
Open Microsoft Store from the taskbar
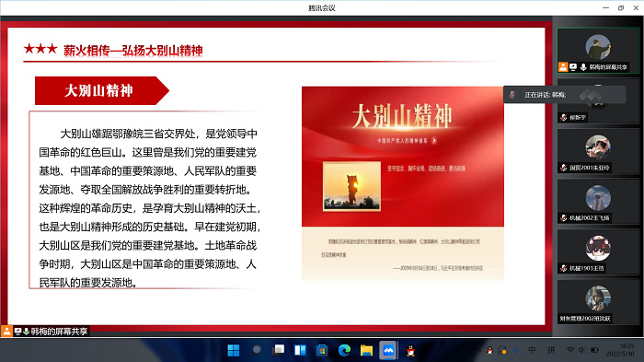322,350
